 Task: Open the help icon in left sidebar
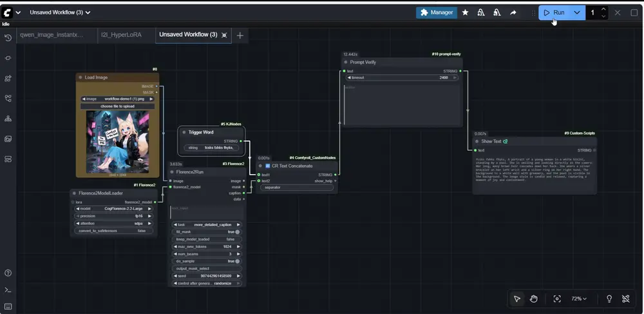pos(8,273)
